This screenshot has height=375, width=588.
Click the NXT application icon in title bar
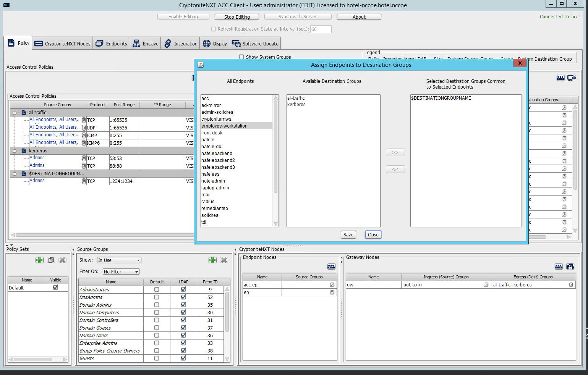[6, 5]
